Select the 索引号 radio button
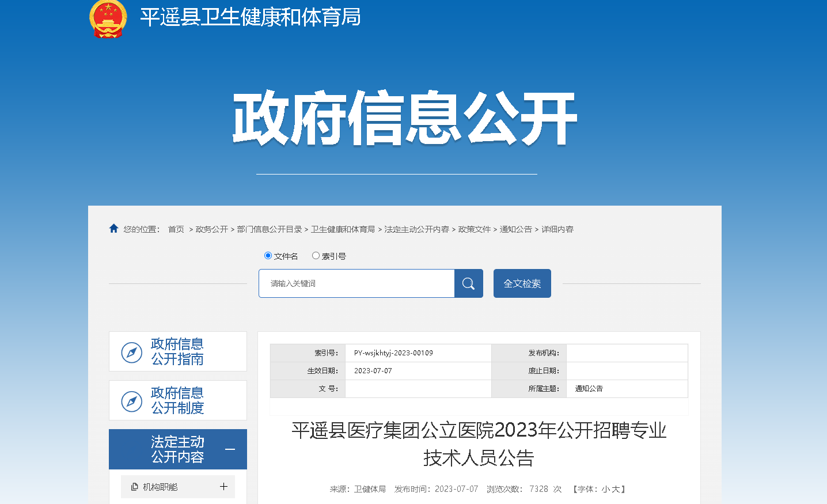This screenshot has height=504, width=827. coord(316,256)
